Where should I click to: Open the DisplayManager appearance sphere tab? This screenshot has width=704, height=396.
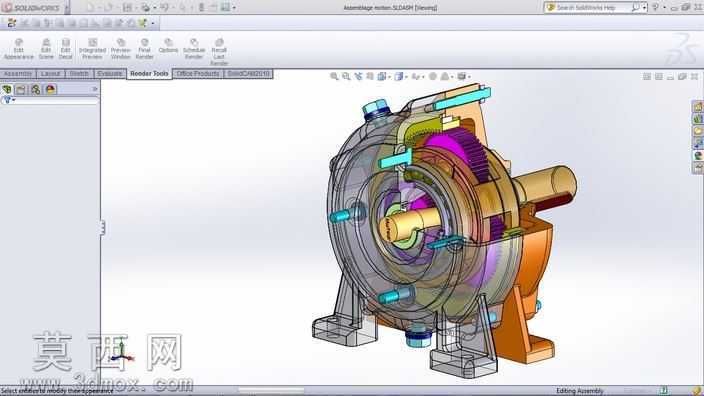50,89
